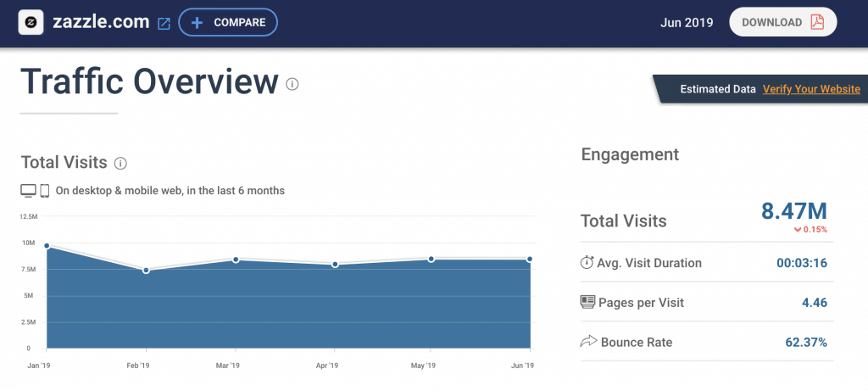Viewport: 868px width, 391px height.
Task: Select the May '19 data point on chart
Action: (431, 259)
